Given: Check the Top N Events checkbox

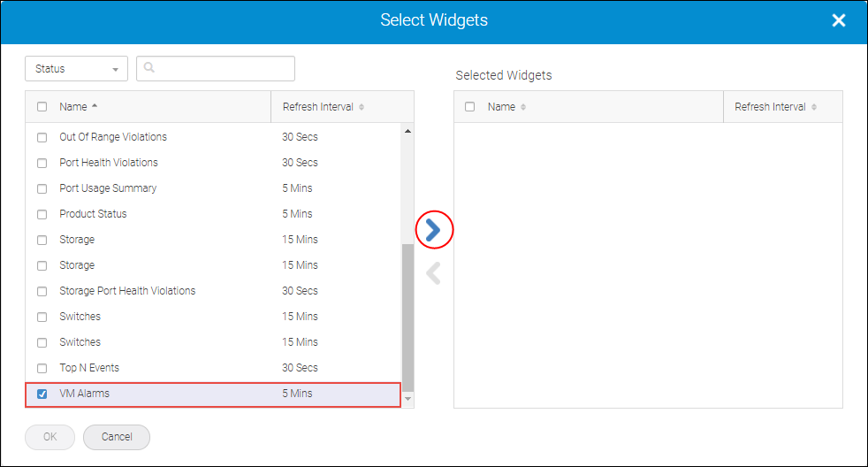Looking at the screenshot, I should pos(42,368).
